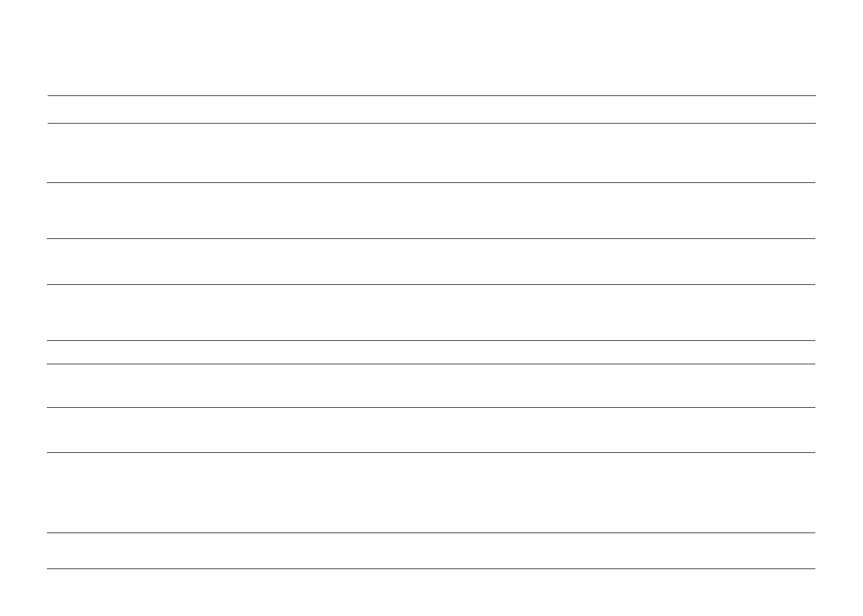Image resolution: width=863 pixels, height=616 pixels.
Task: Click the divider below the tallest row
Action: (x=431, y=532)
